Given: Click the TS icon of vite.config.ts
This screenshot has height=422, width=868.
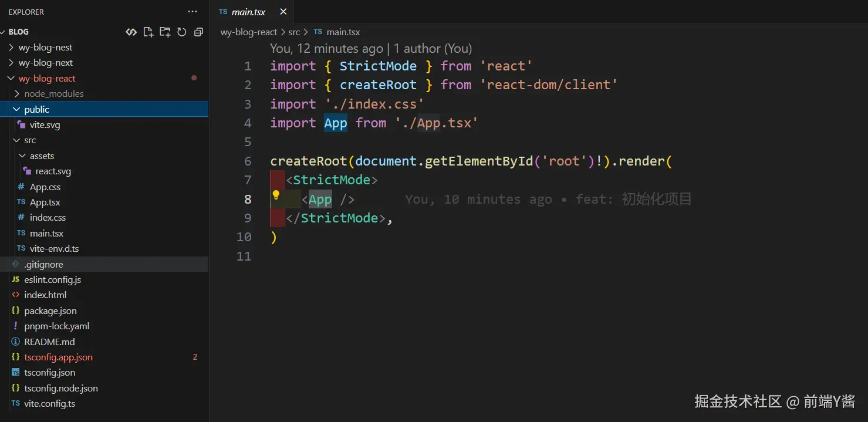Looking at the screenshot, I should pyautogui.click(x=15, y=403).
